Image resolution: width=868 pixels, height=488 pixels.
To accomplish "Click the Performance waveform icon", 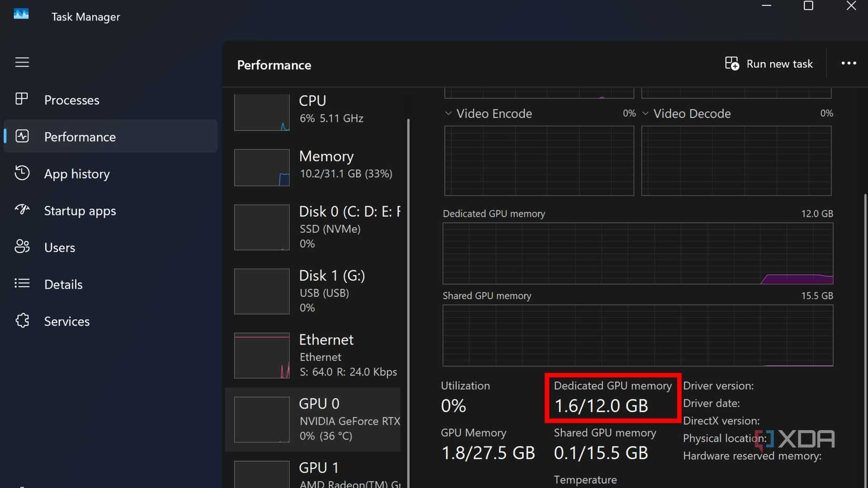I will pos(22,136).
